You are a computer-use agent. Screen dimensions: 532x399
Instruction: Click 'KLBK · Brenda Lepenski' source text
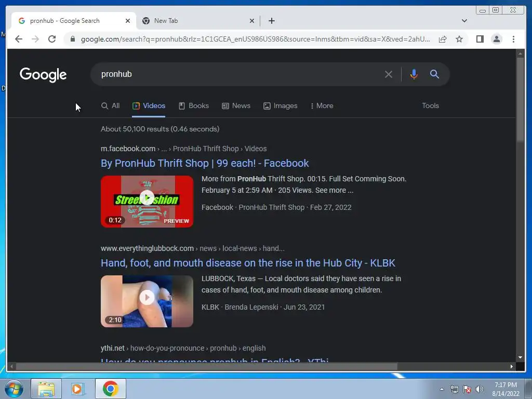click(240, 307)
